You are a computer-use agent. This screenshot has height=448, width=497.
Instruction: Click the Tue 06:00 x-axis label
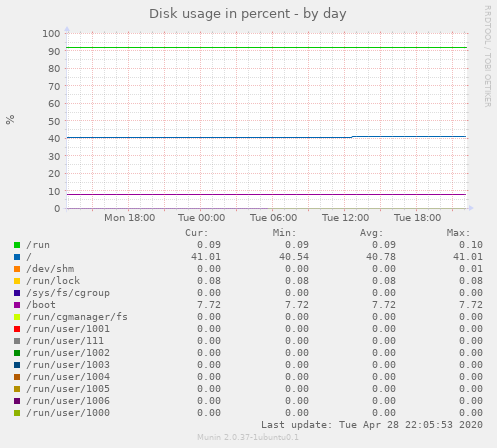(274, 218)
